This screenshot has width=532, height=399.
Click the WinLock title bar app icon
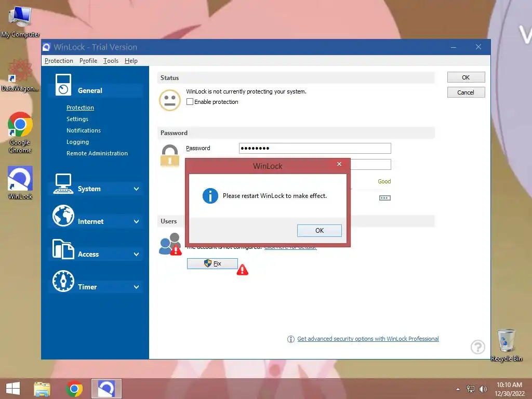[x=46, y=47]
